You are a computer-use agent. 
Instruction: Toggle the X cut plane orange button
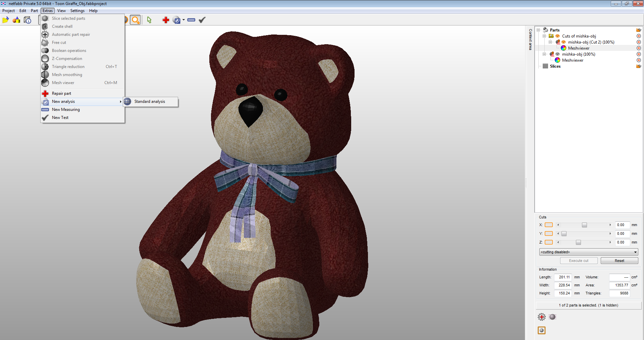point(549,225)
